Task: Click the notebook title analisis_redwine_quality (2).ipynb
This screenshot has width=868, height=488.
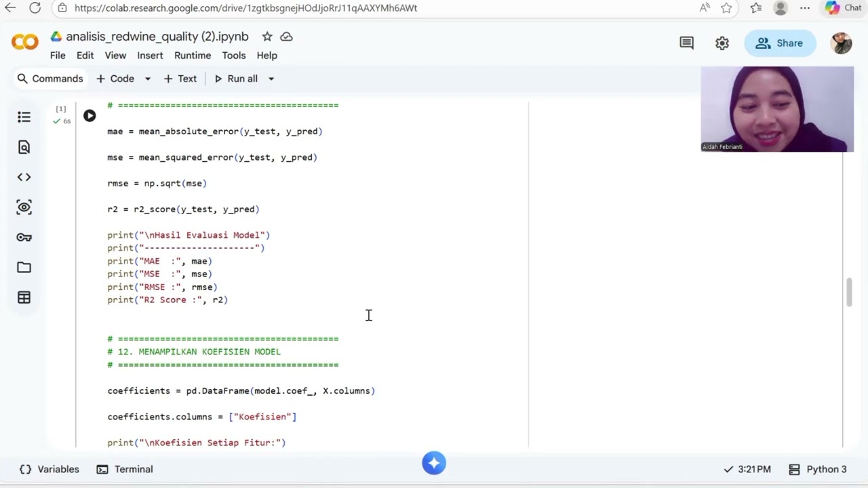Action: pyautogui.click(x=157, y=37)
